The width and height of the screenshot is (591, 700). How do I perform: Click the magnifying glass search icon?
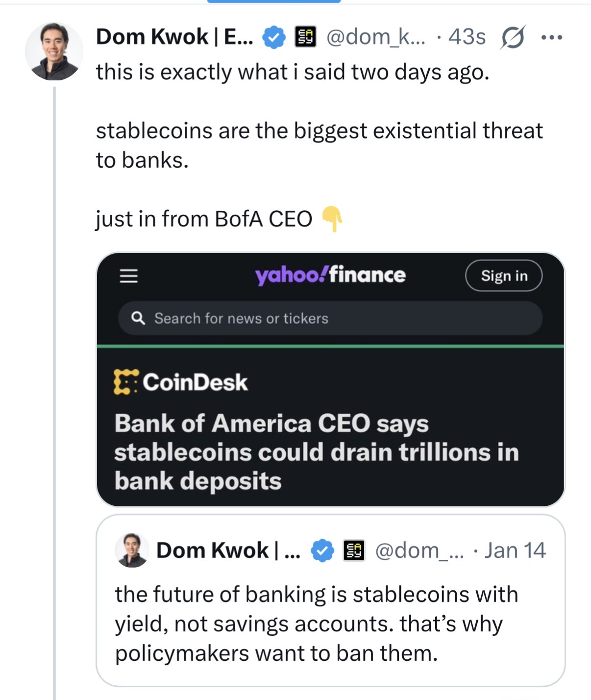coord(138,318)
